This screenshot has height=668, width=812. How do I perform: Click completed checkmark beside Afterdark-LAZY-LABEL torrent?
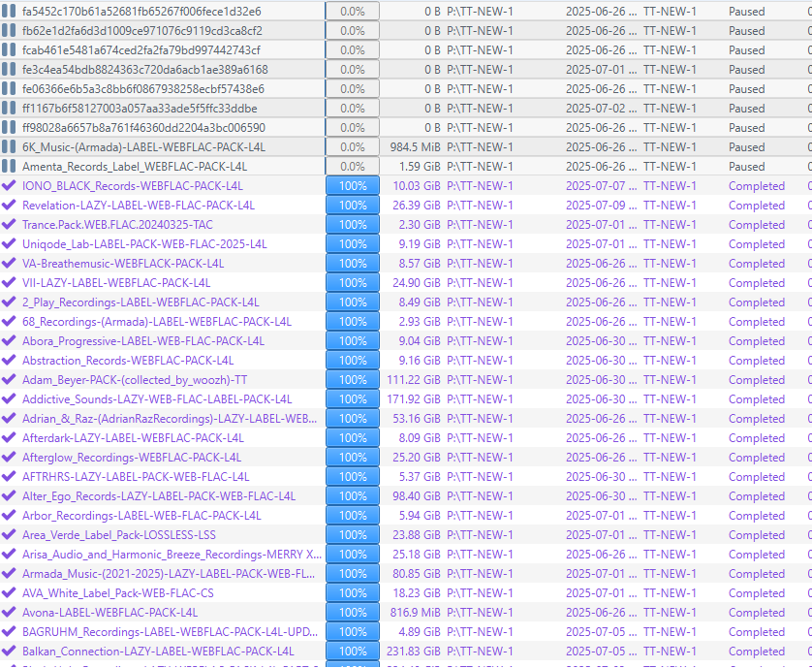[x=9, y=438]
